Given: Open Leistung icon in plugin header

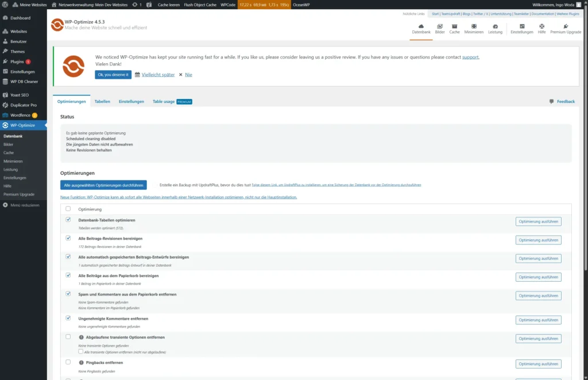Looking at the screenshot, I should click(495, 29).
